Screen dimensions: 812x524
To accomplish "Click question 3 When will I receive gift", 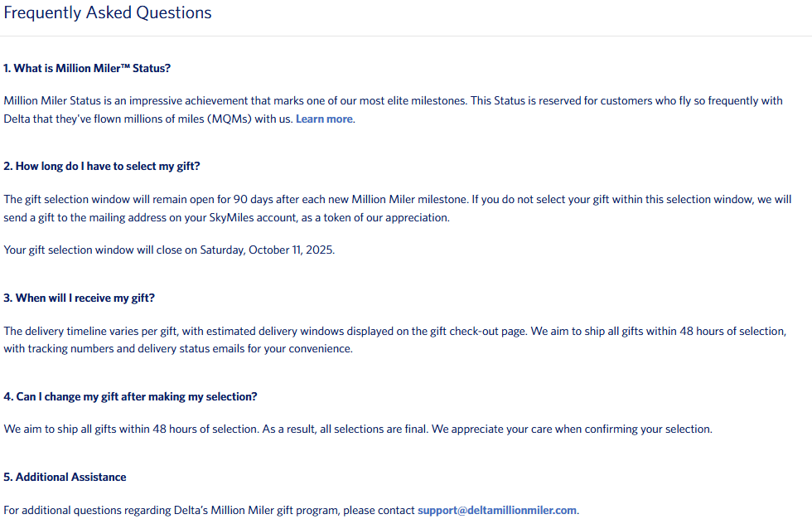I will click(79, 298).
